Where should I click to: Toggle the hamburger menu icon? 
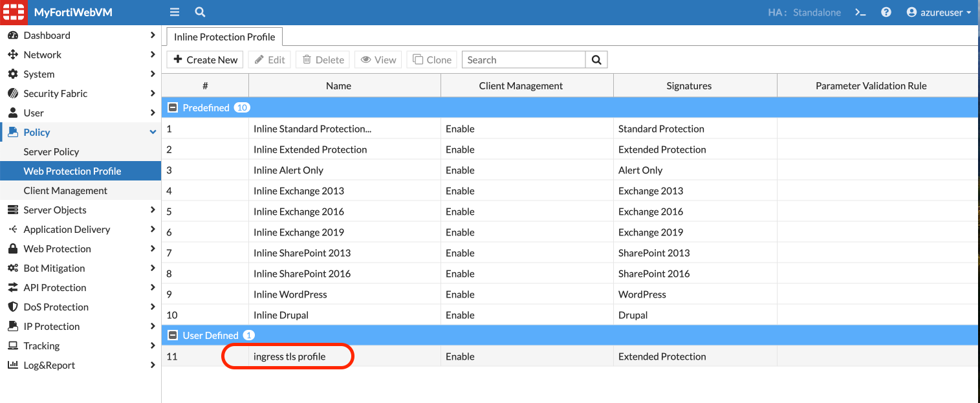pyautogui.click(x=174, y=12)
